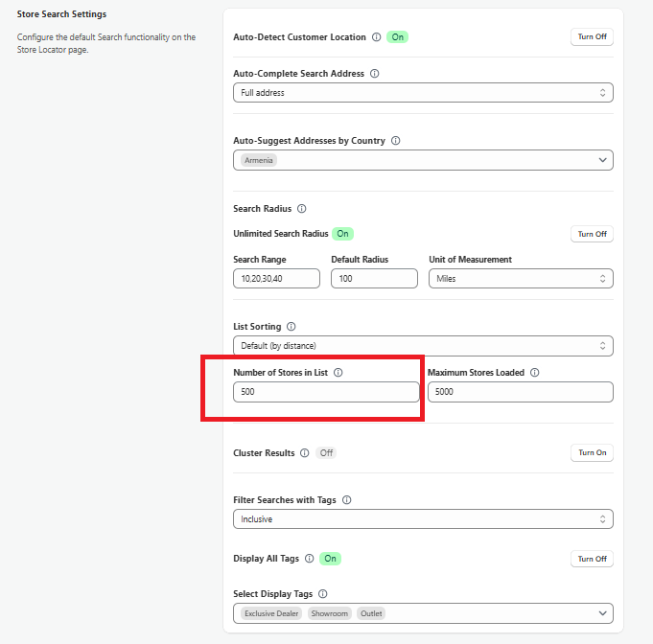Click the Search Radius info icon
653x644 pixels.
(x=301, y=209)
